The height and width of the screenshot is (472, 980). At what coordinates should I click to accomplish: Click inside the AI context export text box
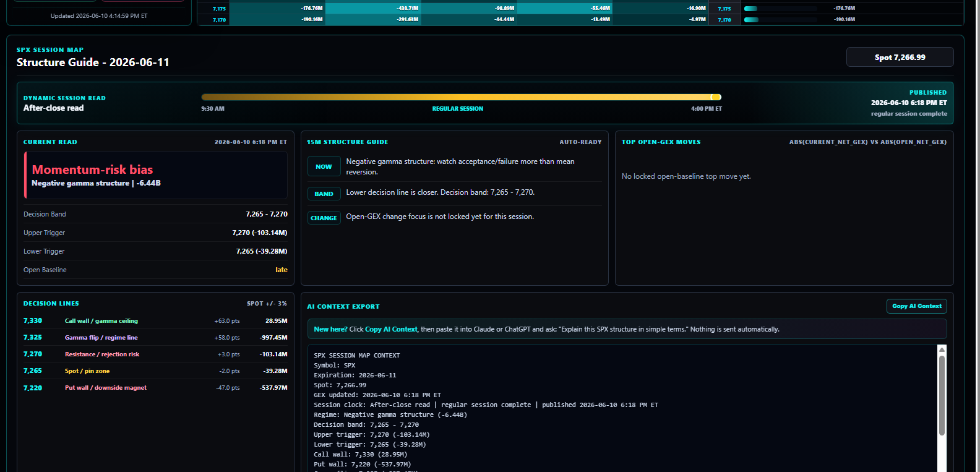[622, 408]
